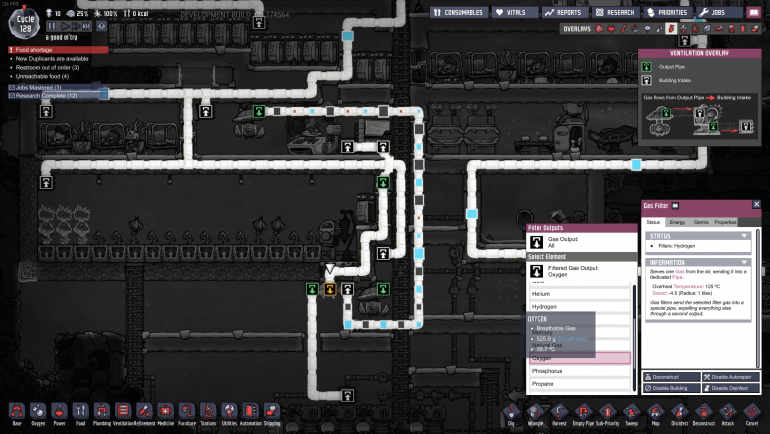This screenshot has width=770, height=434.
Task: Open the Jobs screen
Action: pos(718,12)
